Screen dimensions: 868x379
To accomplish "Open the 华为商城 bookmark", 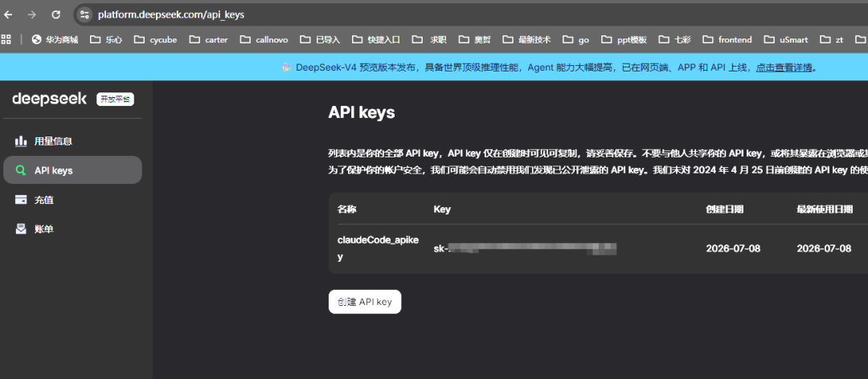I will (55, 39).
